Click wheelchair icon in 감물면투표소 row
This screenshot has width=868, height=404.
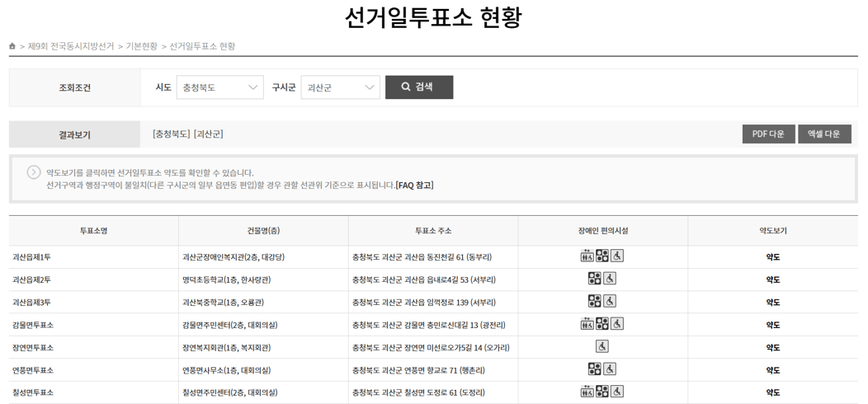(x=617, y=324)
